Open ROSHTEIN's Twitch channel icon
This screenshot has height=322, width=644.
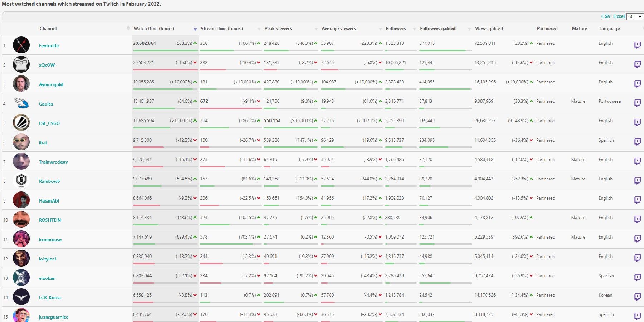(x=638, y=219)
